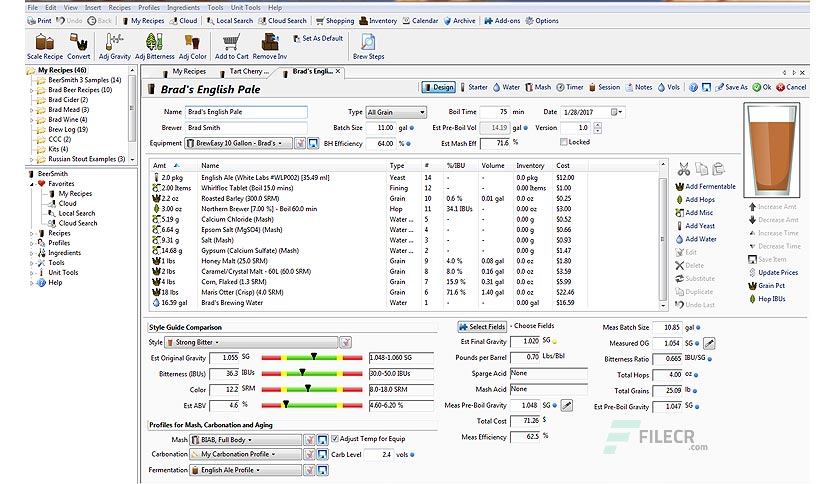
Task: Open the Date picker dropdown
Action: tap(617, 112)
